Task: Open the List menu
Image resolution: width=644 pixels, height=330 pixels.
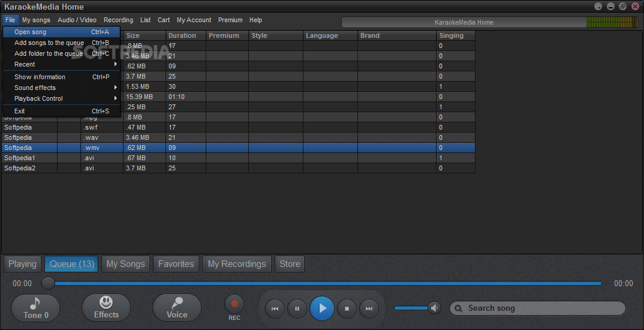Action: [145, 20]
